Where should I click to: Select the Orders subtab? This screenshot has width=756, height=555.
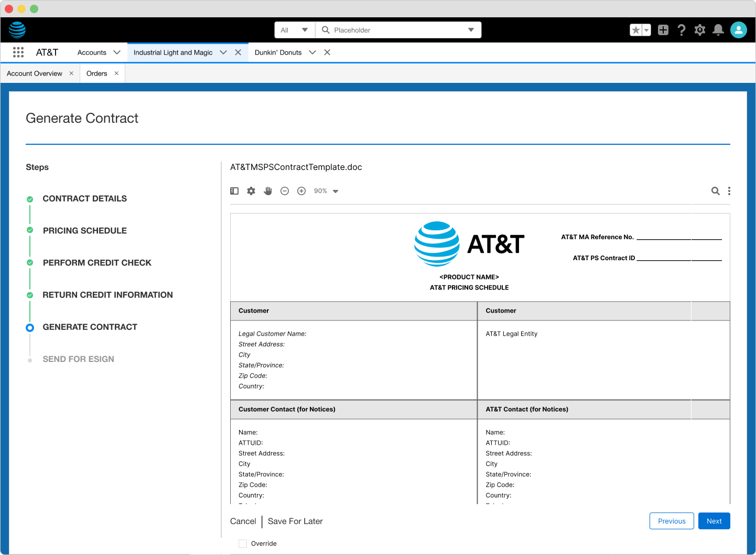click(97, 73)
